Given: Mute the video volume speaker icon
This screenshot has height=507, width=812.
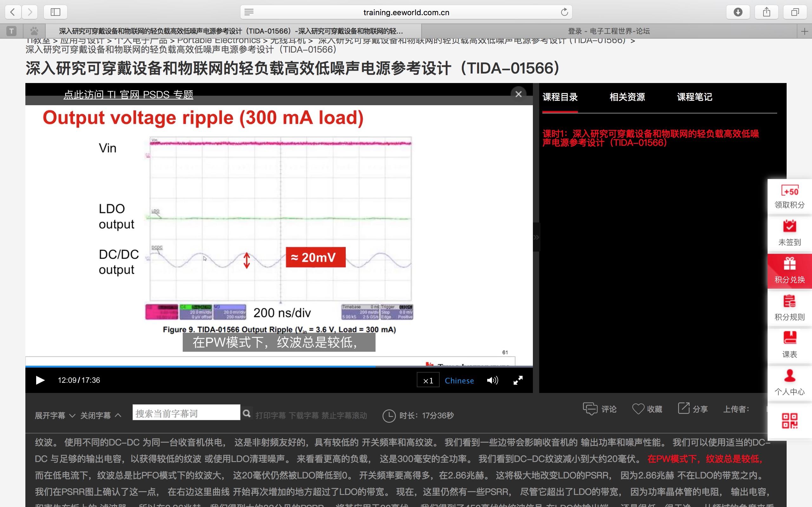Looking at the screenshot, I should tap(492, 380).
